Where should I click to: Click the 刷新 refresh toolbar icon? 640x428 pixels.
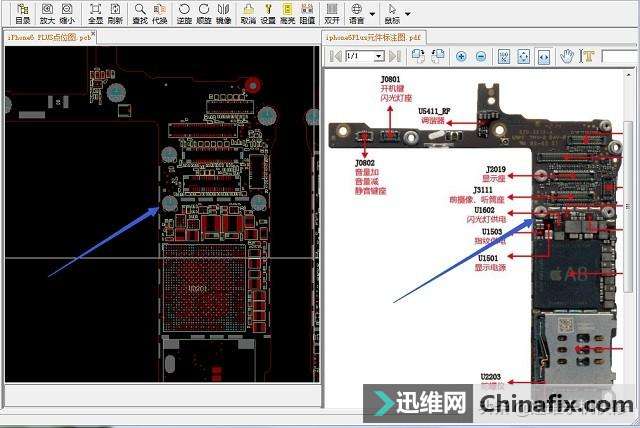pyautogui.click(x=115, y=14)
